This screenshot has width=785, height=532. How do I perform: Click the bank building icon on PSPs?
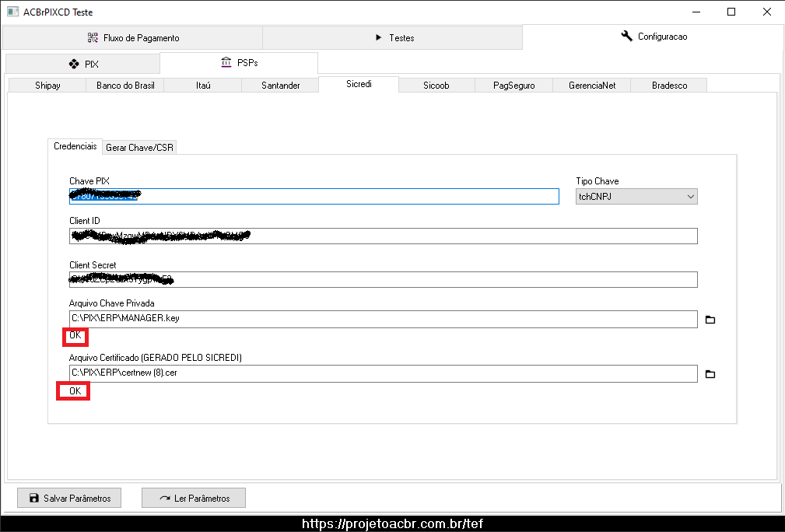[226, 62]
